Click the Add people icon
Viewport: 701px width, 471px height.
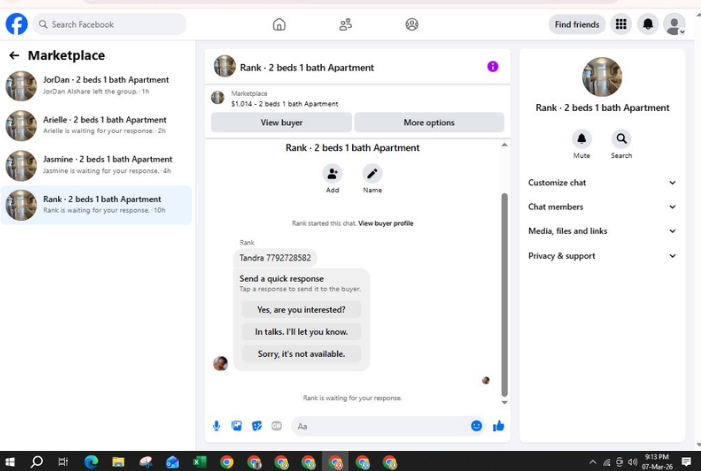point(332,174)
